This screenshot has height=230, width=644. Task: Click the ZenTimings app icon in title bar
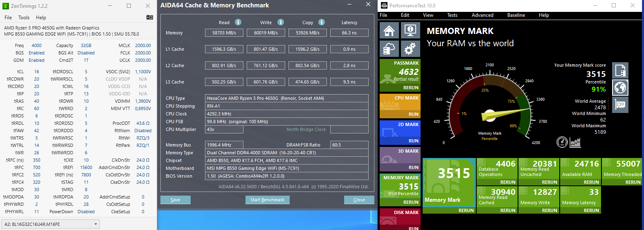(5, 6)
